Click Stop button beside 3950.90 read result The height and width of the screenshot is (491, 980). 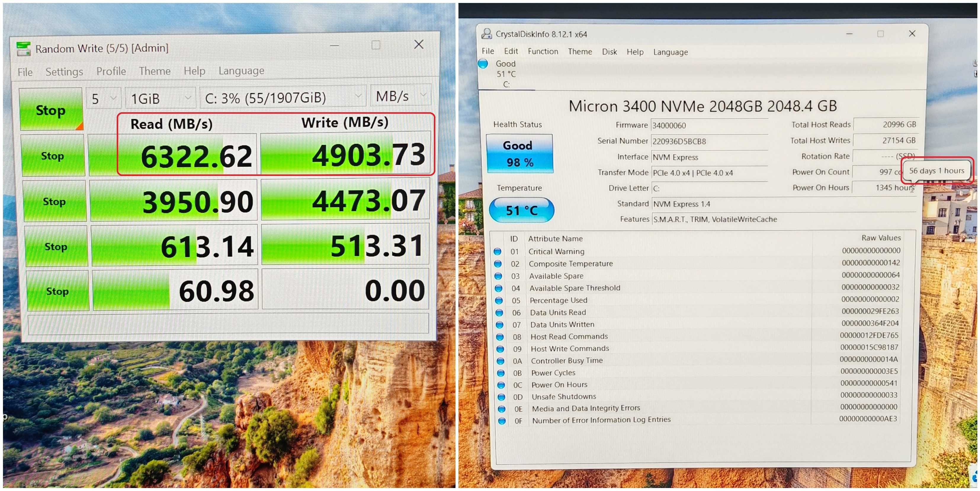(54, 201)
